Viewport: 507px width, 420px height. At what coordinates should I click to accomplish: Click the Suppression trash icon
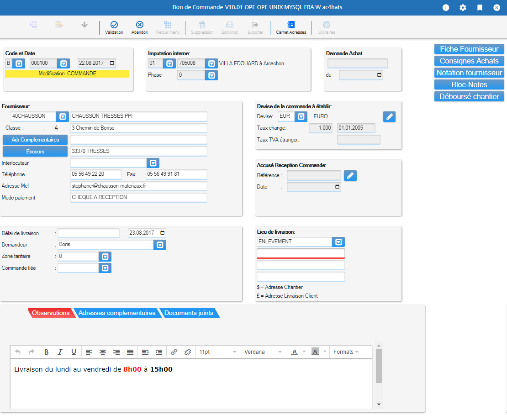tap(202, 25)
